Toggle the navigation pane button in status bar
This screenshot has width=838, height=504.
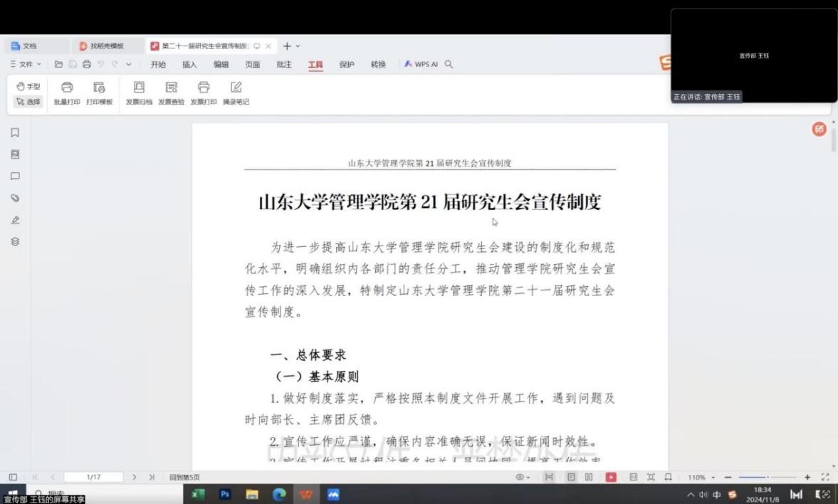13,477
